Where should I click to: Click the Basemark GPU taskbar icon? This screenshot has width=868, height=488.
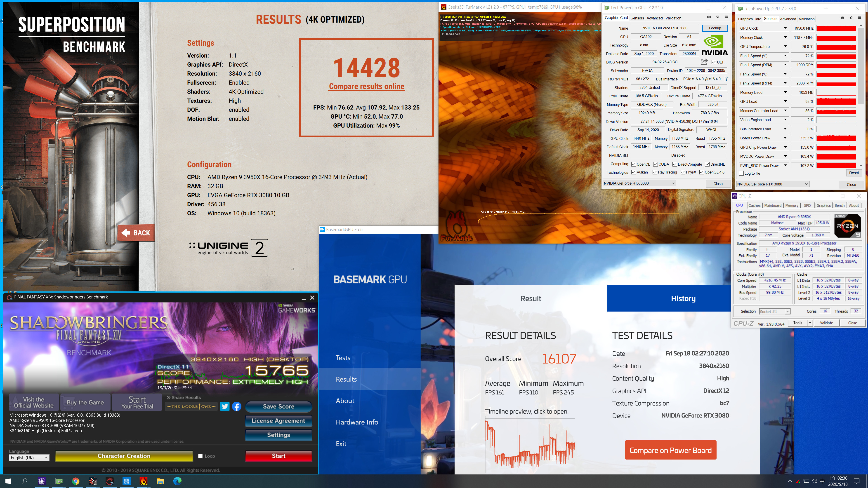(x=126, y=481)
